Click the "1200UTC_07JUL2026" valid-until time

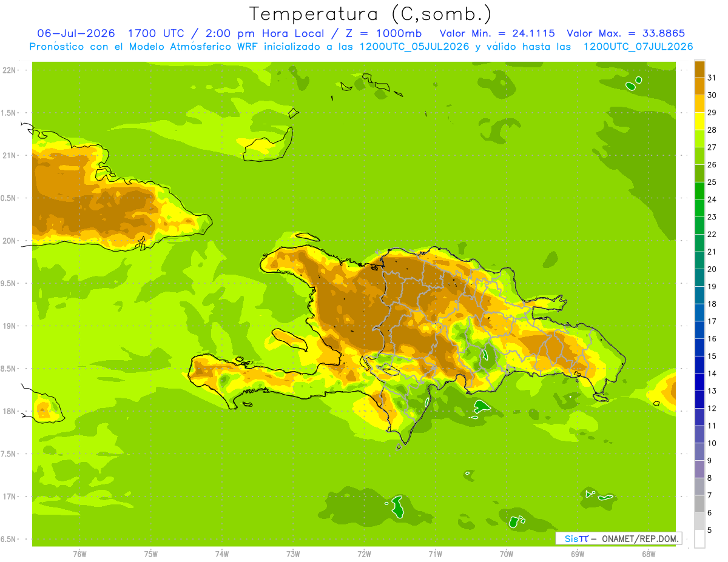[x=638, y=47]
